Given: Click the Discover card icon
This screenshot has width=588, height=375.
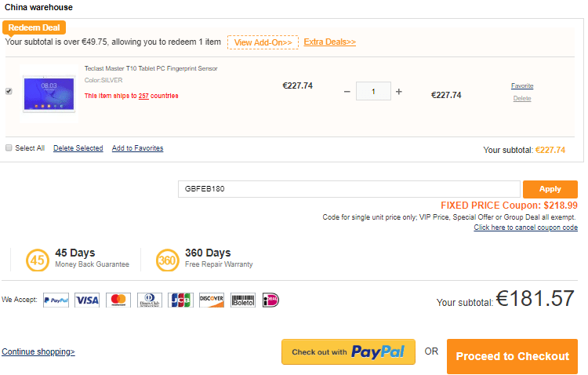Looking at the screenshot, I should 212,300.
